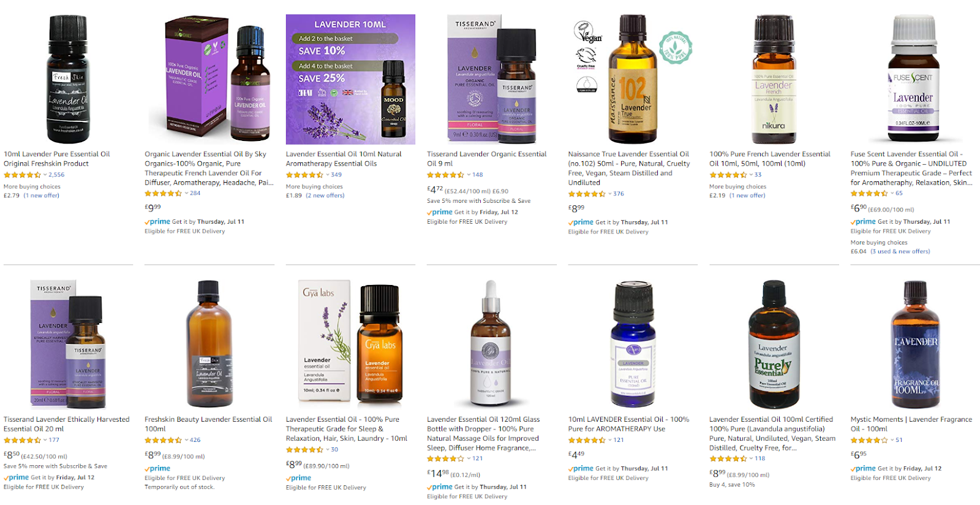Click the star rating for Tisserand Organic Oil
This screenshot has width=980, height=505.
(x=446, y=175)
